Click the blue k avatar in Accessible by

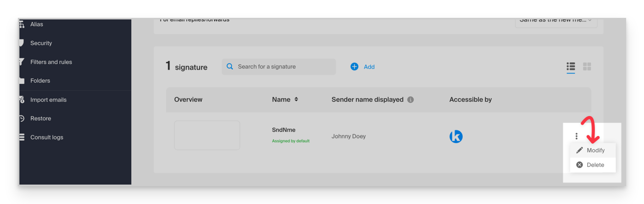456,137
